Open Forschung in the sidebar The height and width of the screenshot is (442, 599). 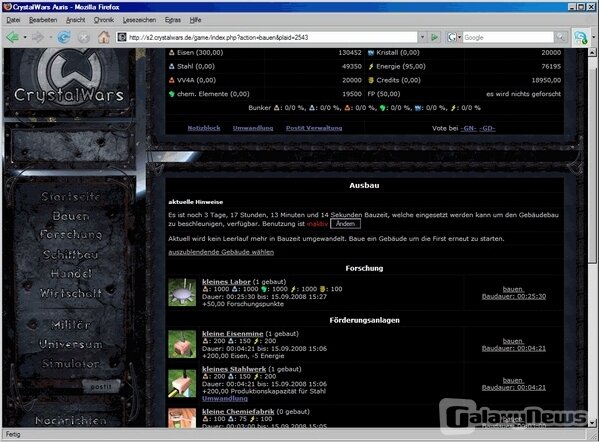(x=71, y=234)
